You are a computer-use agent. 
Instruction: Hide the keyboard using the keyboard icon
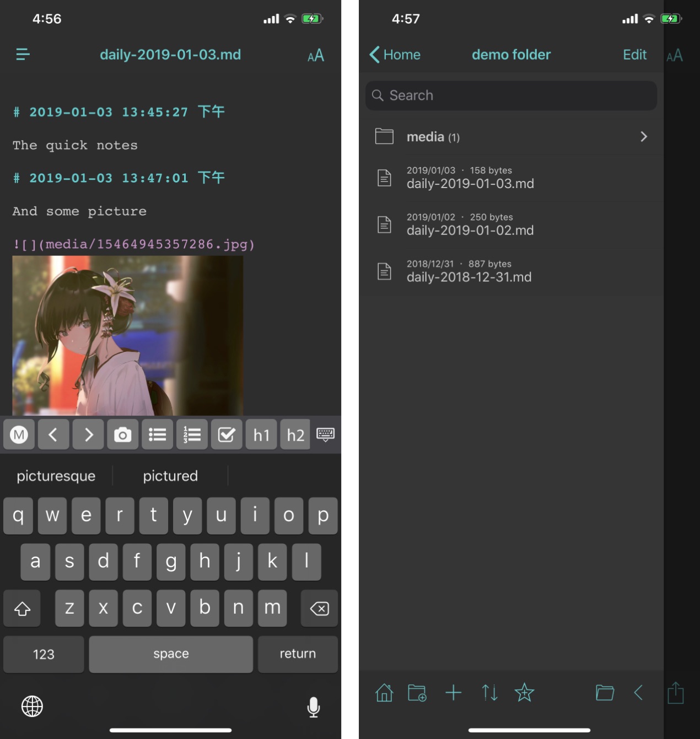[325, 435]
